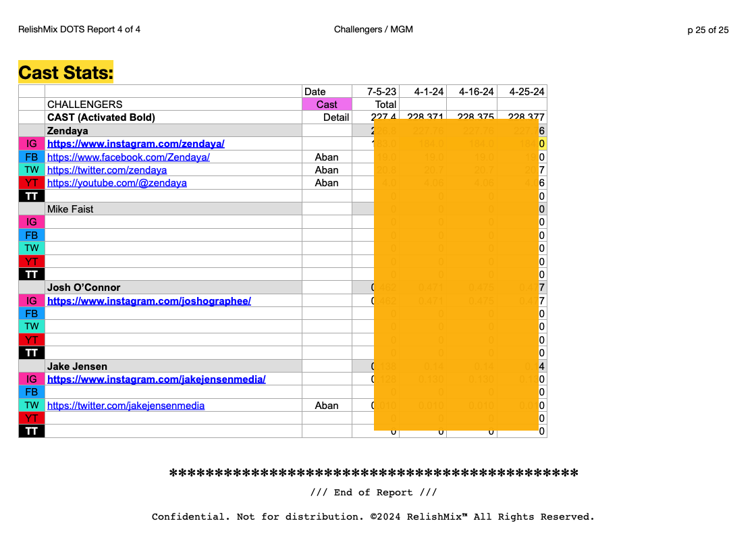This screenshot has width=756, height=544.
Task: Open the joshographee Instagram link
Action: click(x=149, y=301)
